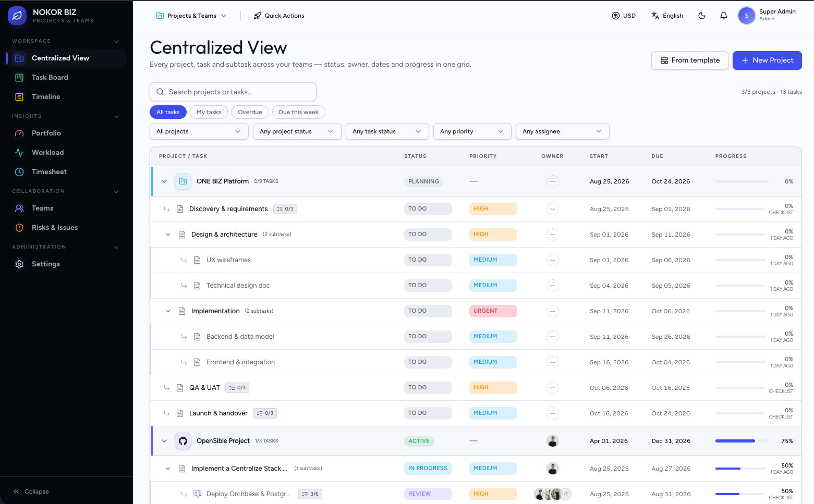Open Projects & Teams dropdown

191,16
